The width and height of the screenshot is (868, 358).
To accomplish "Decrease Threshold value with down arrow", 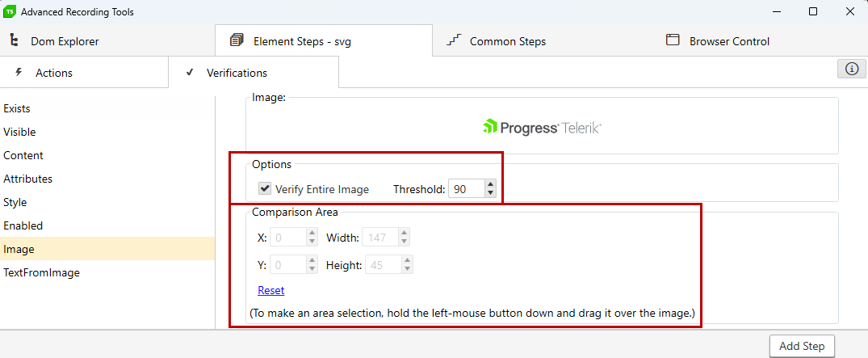I will pos(490,193).
